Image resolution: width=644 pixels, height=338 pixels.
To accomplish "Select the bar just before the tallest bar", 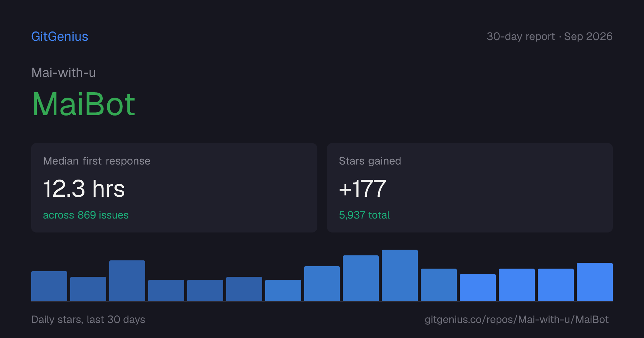I will (361, 278).
